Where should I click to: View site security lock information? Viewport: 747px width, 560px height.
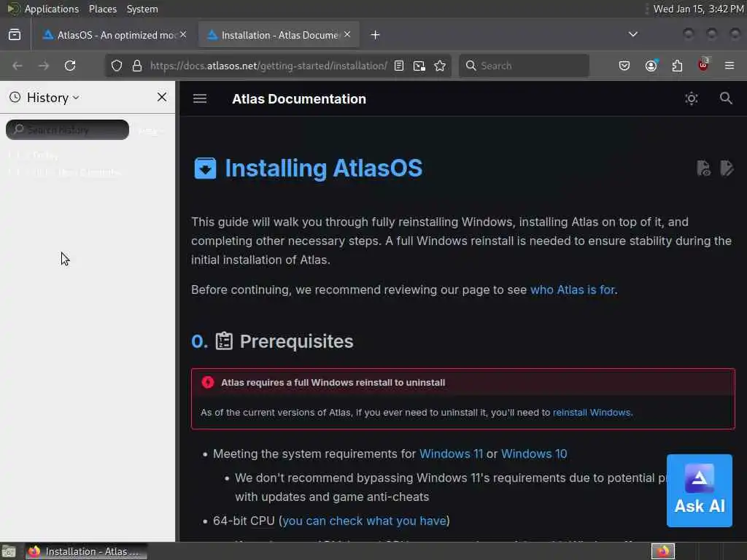tap(137, 66)
